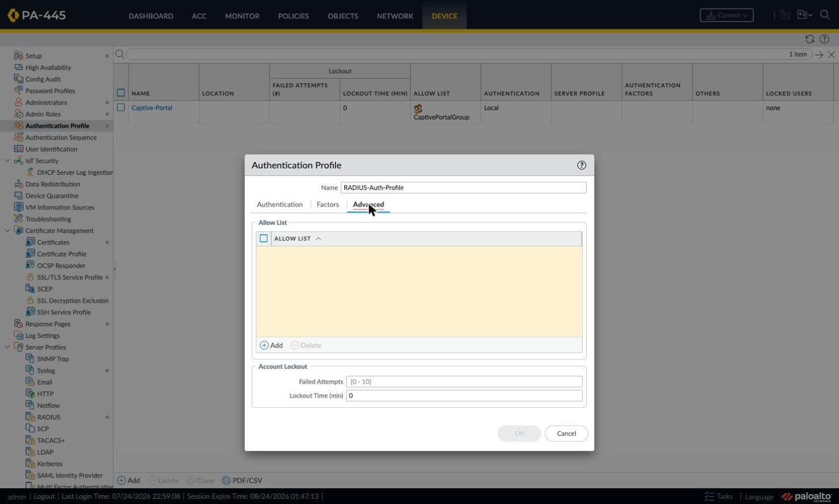Click the OCSP Responder icon
Image resolution: width=839 pixels, height=504 pixels.
click(30, 266)
